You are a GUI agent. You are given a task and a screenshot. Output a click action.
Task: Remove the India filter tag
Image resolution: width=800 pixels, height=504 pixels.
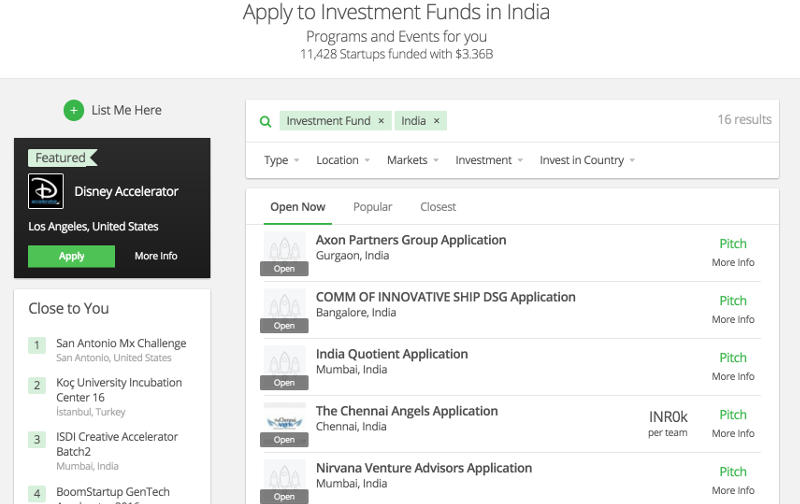pos(436,121)
